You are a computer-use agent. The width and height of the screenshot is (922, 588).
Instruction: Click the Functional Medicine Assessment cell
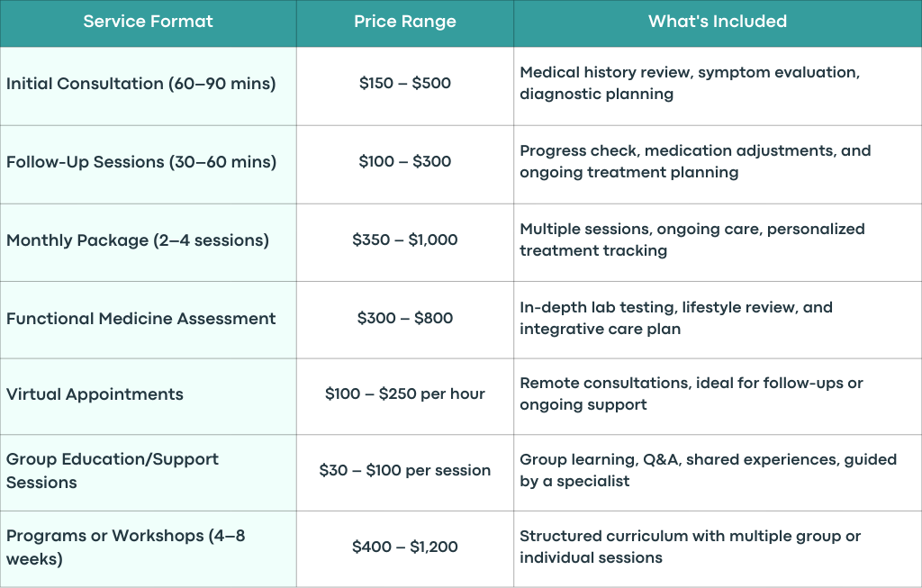pyautogui.click(x=149, y=320)
